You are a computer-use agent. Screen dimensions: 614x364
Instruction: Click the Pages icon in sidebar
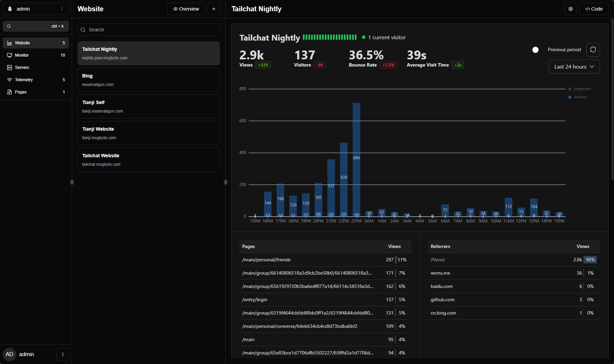click(x=10, y=92)
